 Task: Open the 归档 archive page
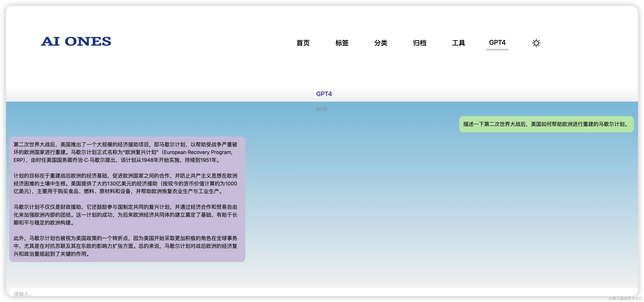(x=420, y=43)
